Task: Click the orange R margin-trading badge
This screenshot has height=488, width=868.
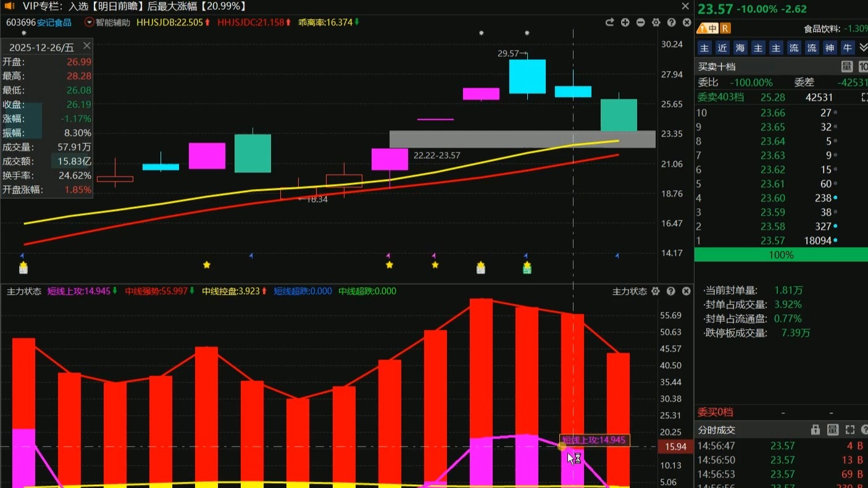Action: tap(725, 28)
